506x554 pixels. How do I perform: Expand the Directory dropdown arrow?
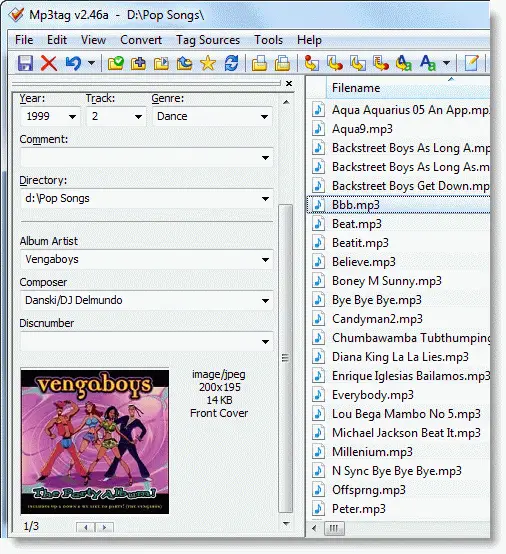(x=265, y=199)
